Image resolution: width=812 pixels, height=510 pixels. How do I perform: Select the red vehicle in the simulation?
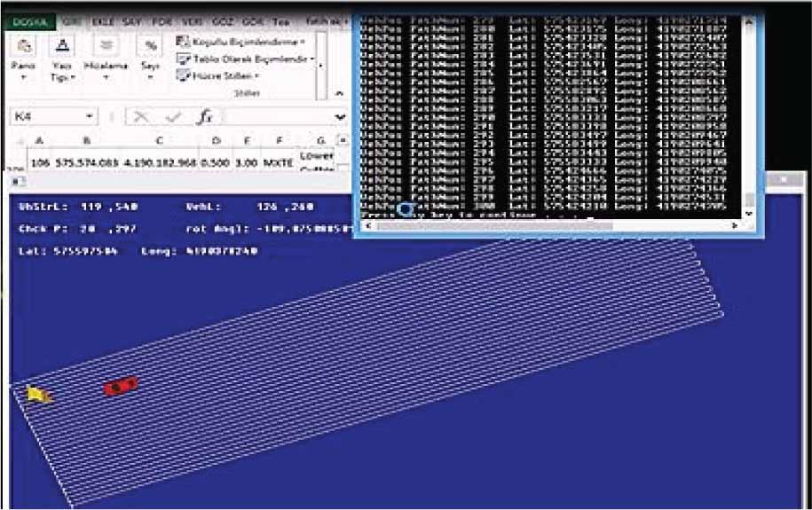point(121,387)
